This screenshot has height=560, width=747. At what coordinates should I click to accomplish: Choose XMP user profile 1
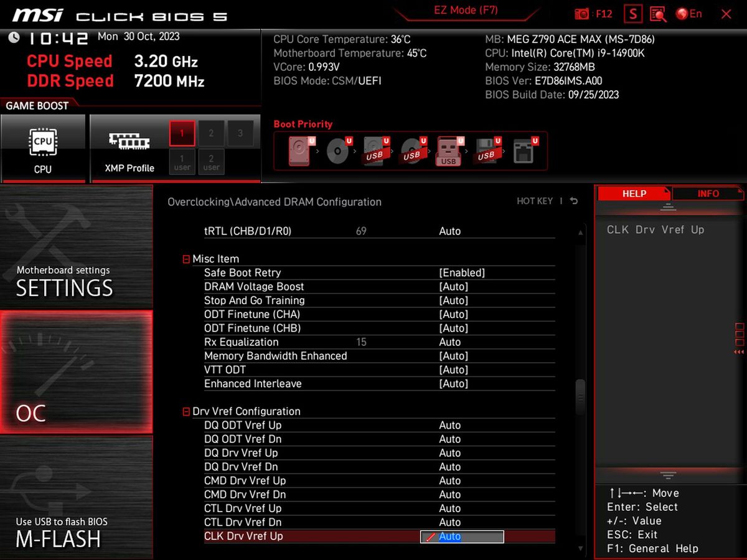point(182,162)
